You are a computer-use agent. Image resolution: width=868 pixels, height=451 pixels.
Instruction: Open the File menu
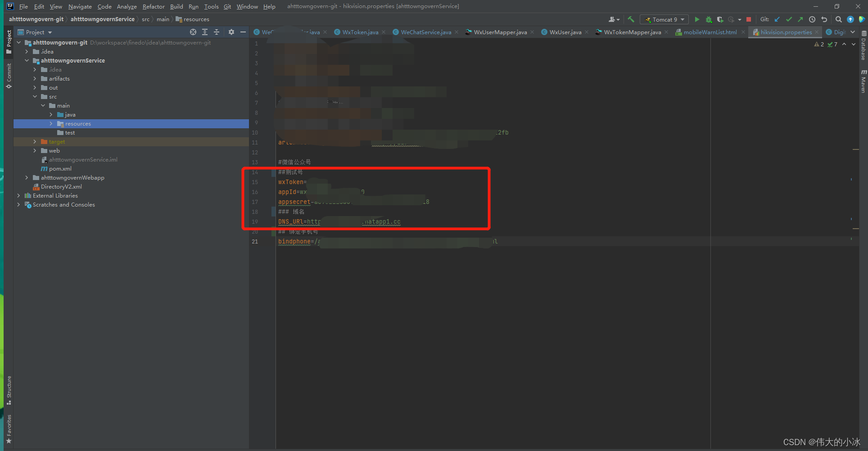[x=23, y=6]
